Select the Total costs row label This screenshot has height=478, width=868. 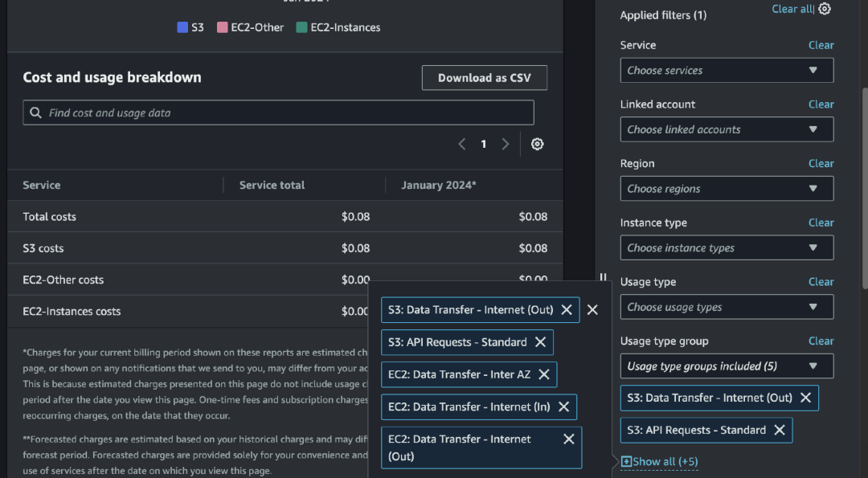pos(49,217)
